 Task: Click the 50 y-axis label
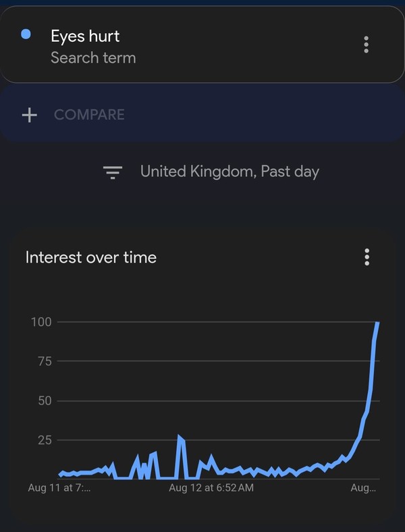tap(45, 401)
